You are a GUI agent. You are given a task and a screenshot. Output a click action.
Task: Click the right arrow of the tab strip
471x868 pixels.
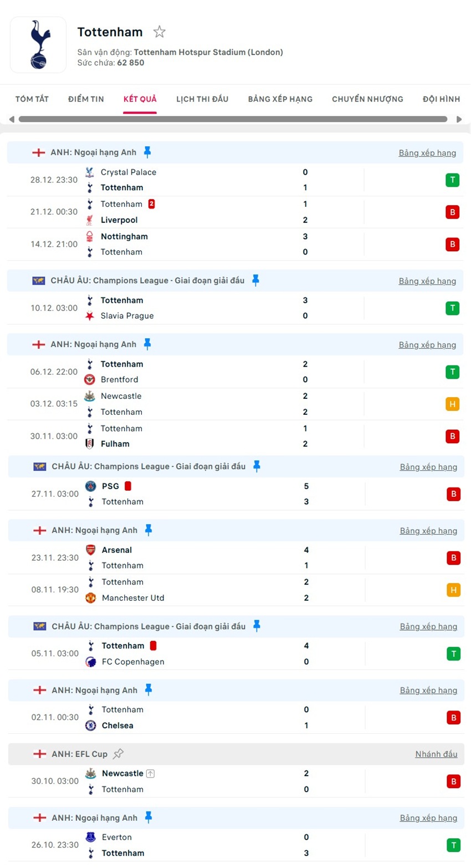pyautogui.click(x=459, y=119)
